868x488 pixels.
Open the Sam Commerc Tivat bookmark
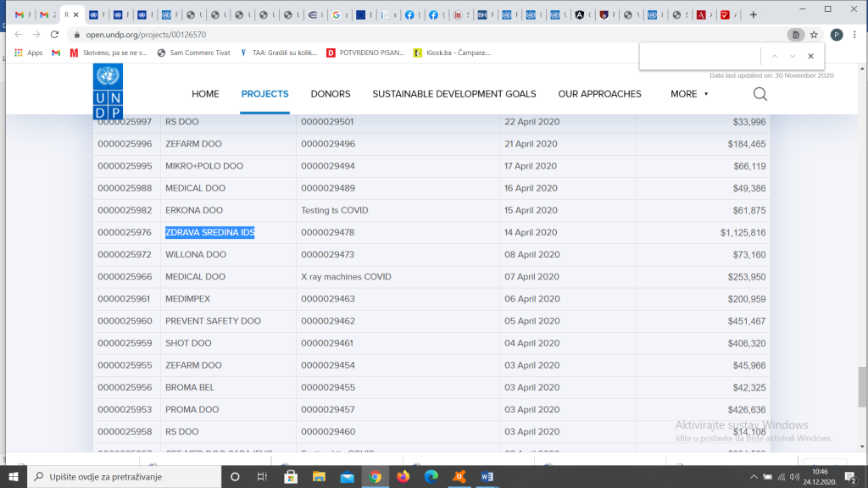(x=194, y=53)
